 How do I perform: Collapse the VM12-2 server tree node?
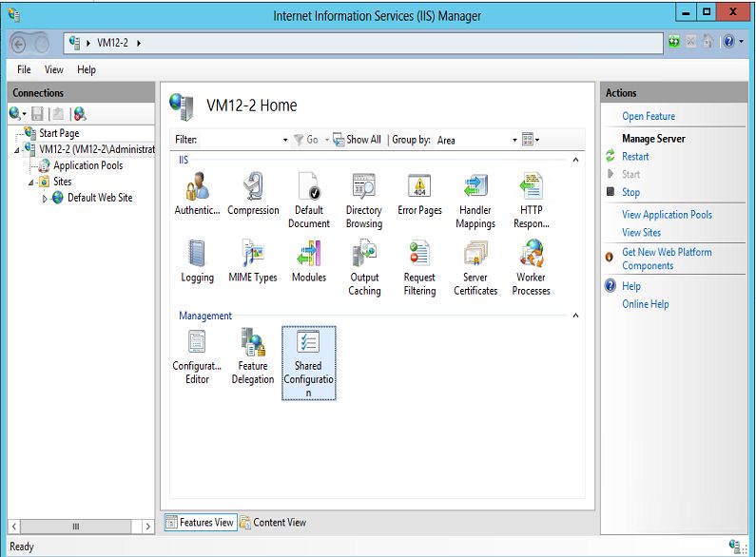point(17,151)
